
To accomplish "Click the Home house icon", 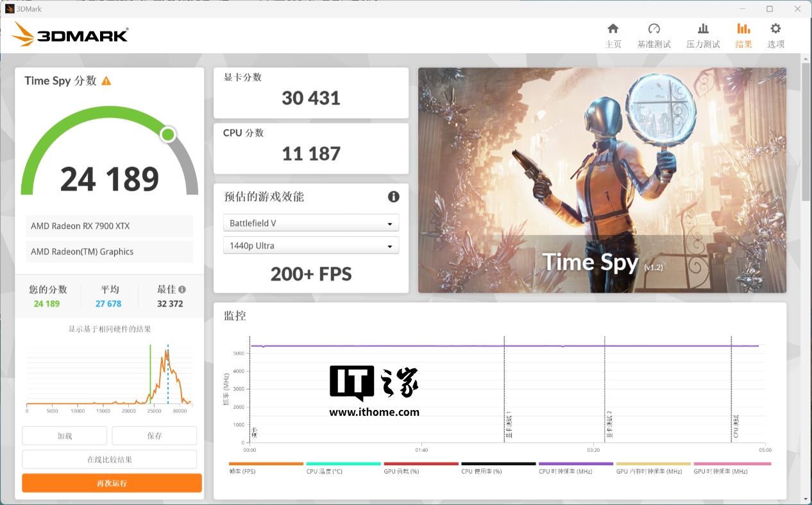I will [x=613, y=29].
